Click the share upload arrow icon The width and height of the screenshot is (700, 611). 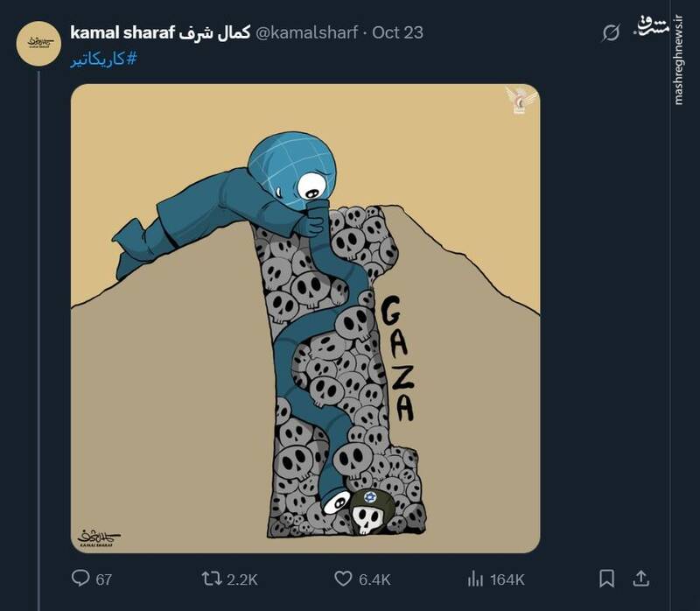coord(640,579)
